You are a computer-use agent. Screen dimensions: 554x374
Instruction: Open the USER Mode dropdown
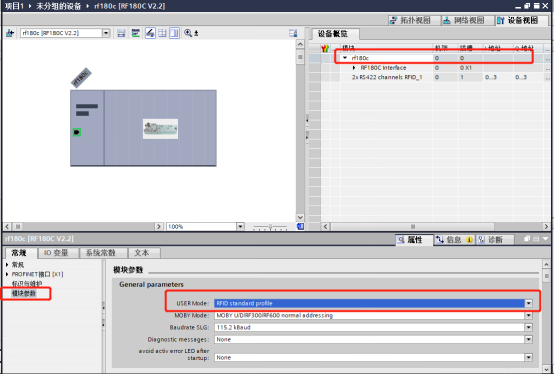pos(529,303)
